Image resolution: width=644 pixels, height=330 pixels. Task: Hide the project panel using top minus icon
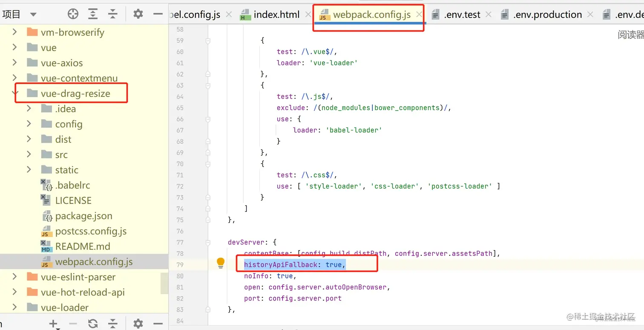pyautogui.click(x=158, y=14)
